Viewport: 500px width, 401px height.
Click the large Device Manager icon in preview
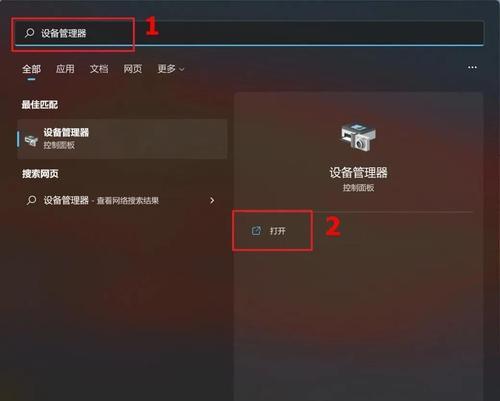click(358, 137)
